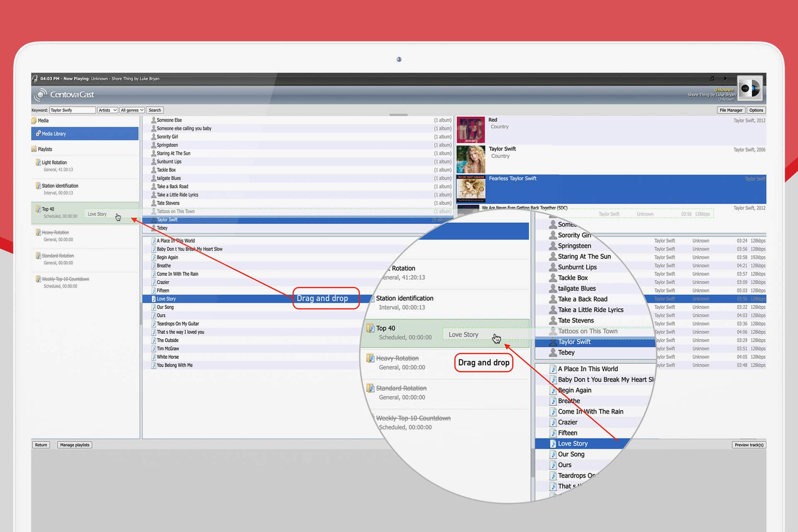Focus the Keyword search input field
The image size is (798, 532).
[72, 110]
